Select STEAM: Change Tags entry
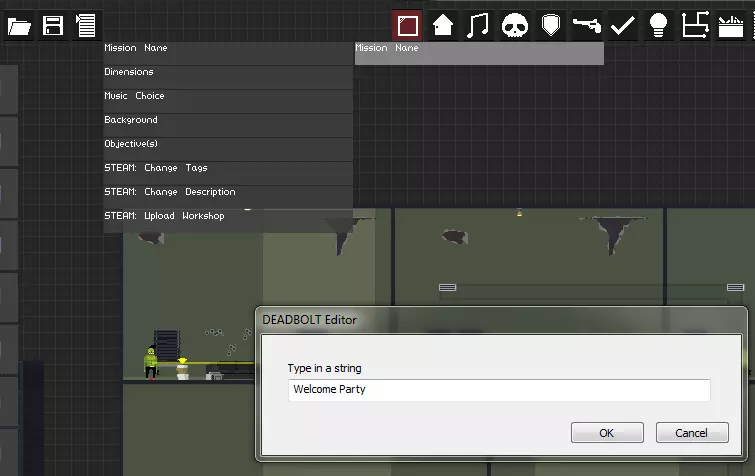 228,174
